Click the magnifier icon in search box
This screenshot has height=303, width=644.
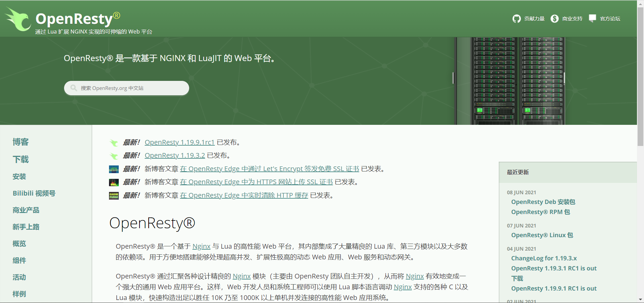pos(74,88)
